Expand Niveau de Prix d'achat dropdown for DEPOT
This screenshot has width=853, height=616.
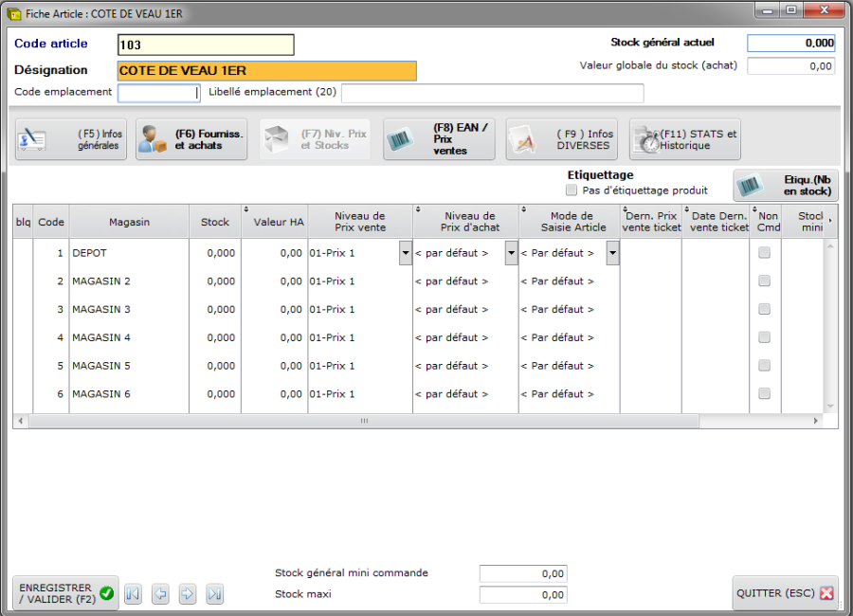(x=512, y=253)
